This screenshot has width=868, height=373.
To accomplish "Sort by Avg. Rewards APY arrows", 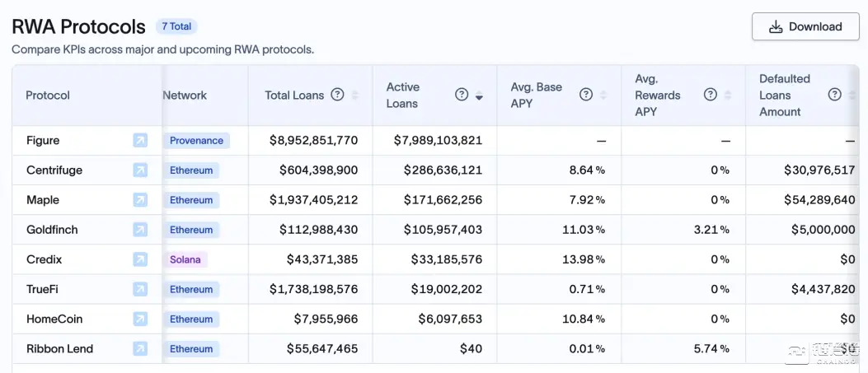I will pyautogui.click(x=728, y=96).
